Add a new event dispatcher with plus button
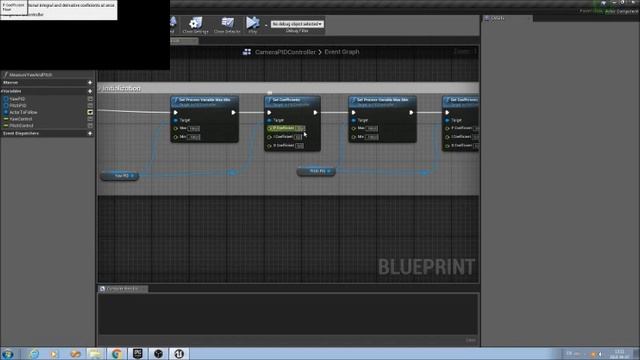 (90, 133)
